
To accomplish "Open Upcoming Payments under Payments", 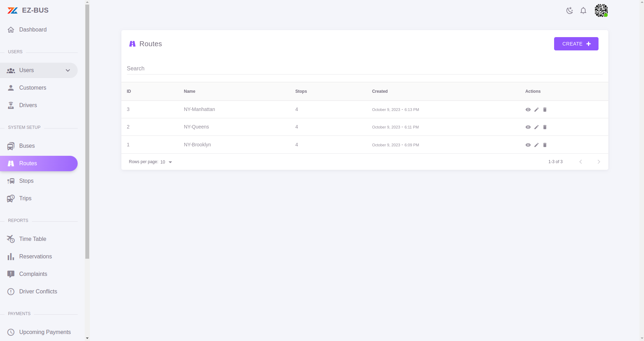I will tap(45, 332).
